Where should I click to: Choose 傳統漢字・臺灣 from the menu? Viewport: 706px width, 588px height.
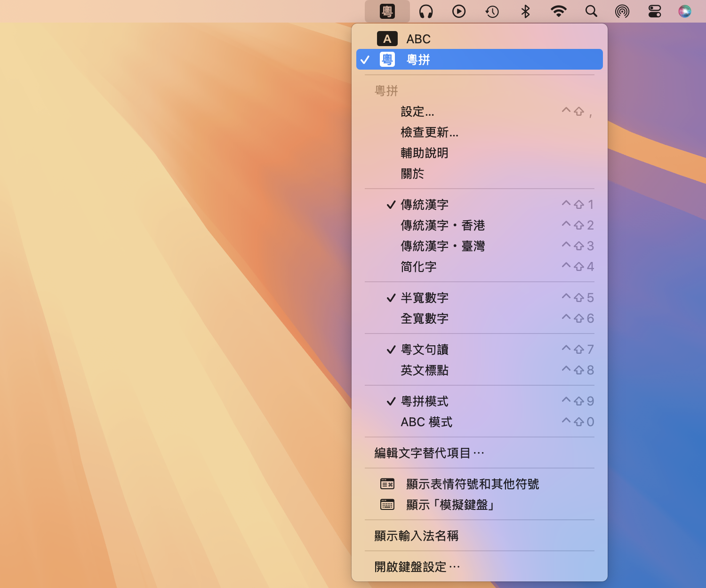pos(442,246)
